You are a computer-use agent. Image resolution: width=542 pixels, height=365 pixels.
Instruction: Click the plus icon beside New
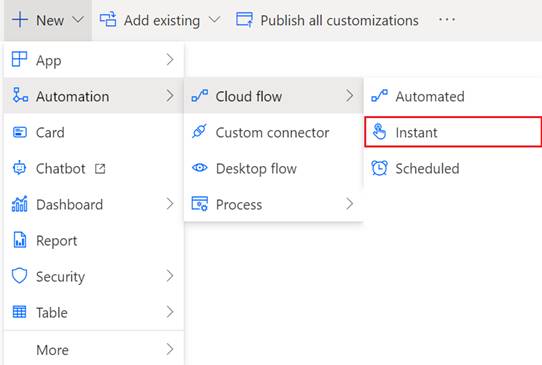point(20,20)
